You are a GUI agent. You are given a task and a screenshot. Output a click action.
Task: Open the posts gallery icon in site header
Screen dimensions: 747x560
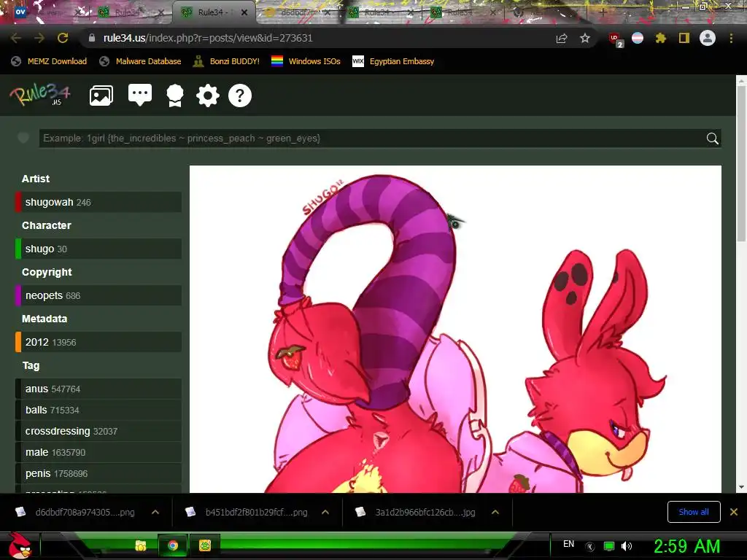pos(101,96)
